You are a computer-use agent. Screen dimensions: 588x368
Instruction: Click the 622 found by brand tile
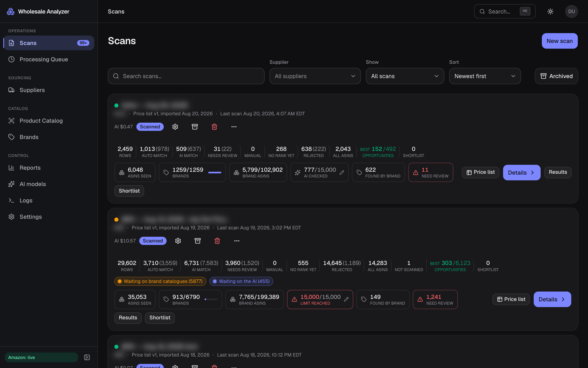coord(378,172)
